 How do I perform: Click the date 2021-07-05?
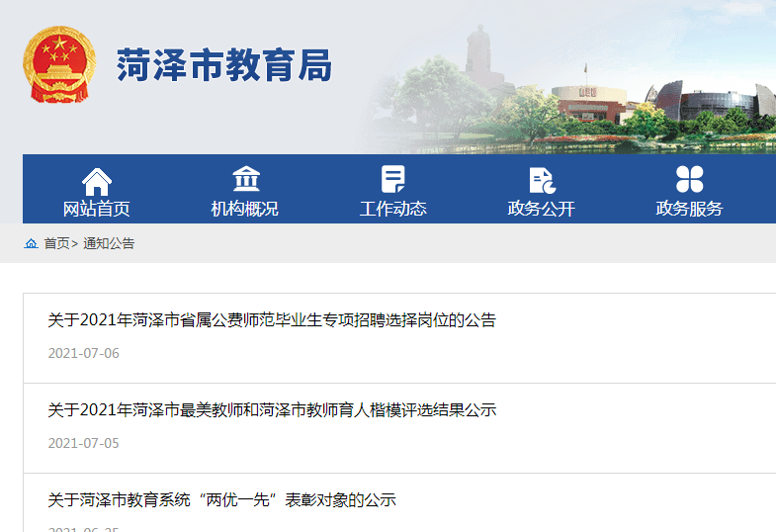[84, 443]
